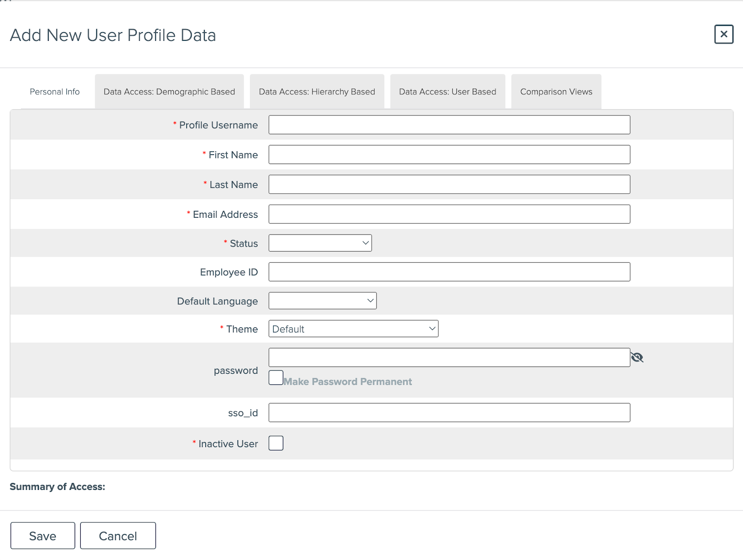The width and height of the screenshot is (743, 560).
Task: Open the Default Language dropdown
Action: coord(322,300)
